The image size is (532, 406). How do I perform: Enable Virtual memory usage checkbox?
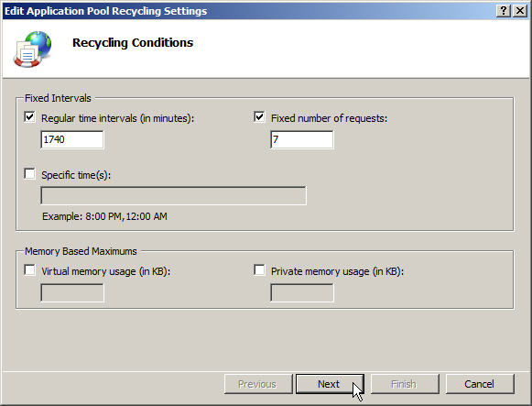[x=29, y=270]
